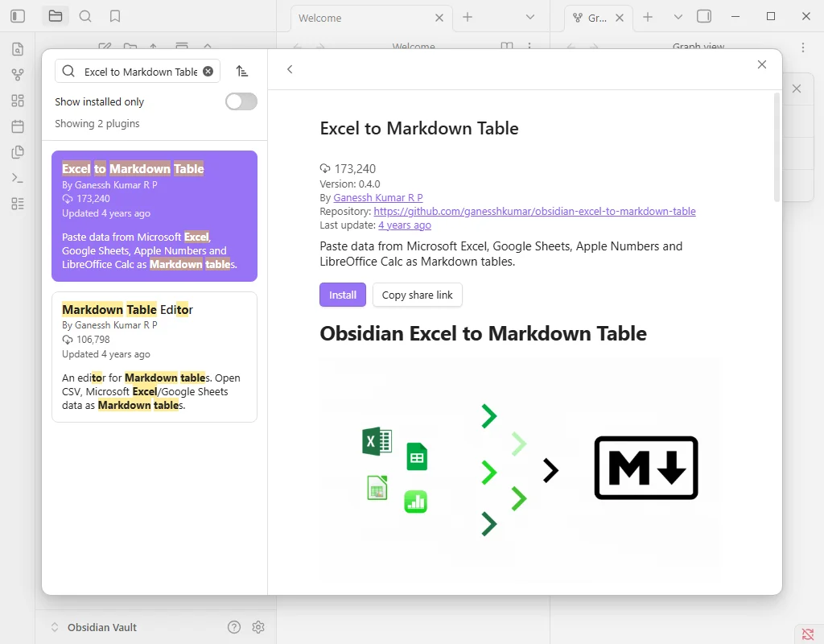Select the card layout icon in the sidebar

coord(18,100)
